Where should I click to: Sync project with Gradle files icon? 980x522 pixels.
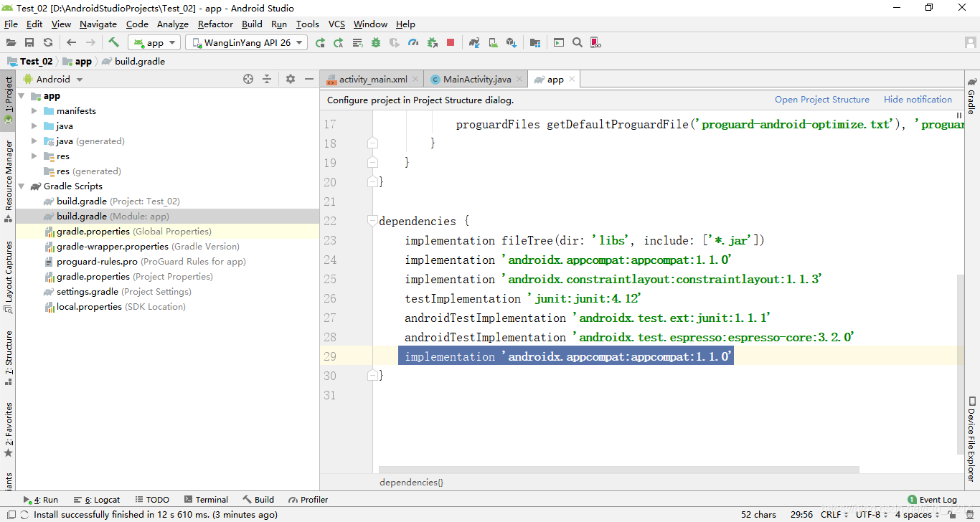474,43
